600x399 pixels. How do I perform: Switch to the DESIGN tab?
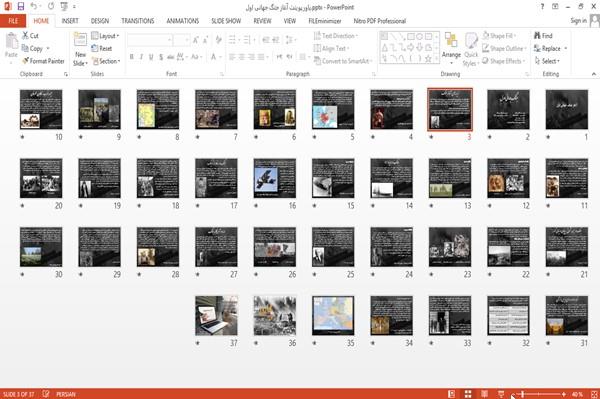pyautogui.click(x=99, y=21)
